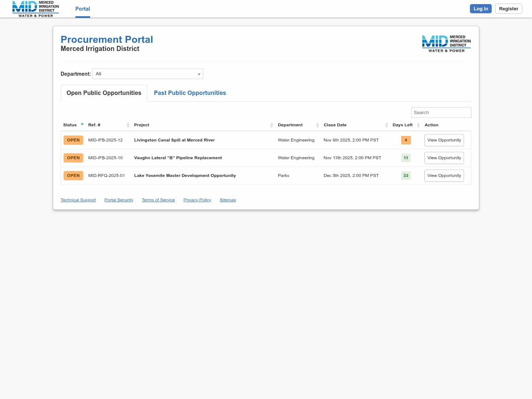Open the Department filter dropdown
Screen dimensions: 532x399
147,74
